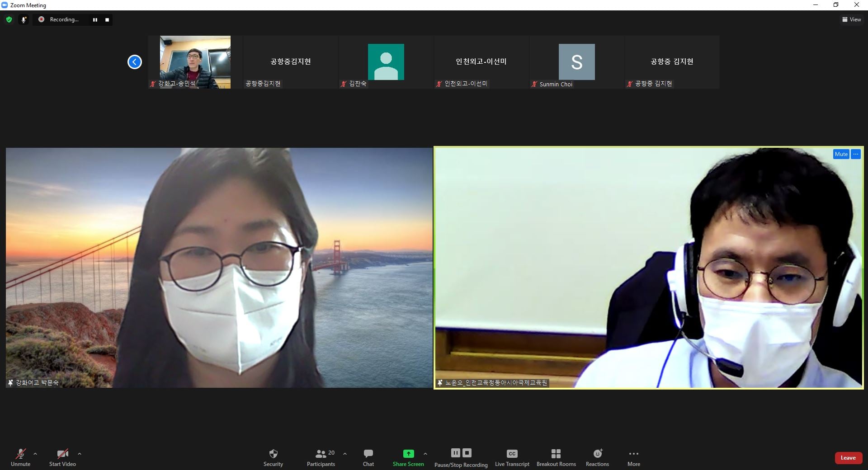Expand share options arrow beside Share Screen

tap(425, 454)
